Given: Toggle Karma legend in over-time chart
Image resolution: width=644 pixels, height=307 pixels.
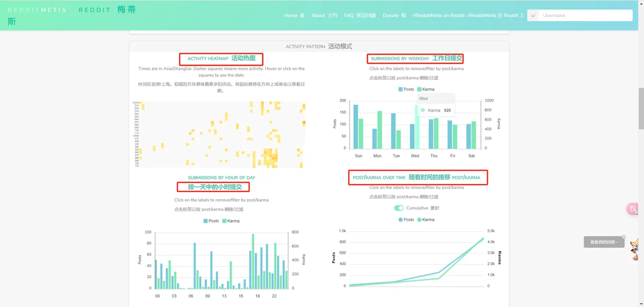Looking at the screenshot, I should tap(426, 220).
